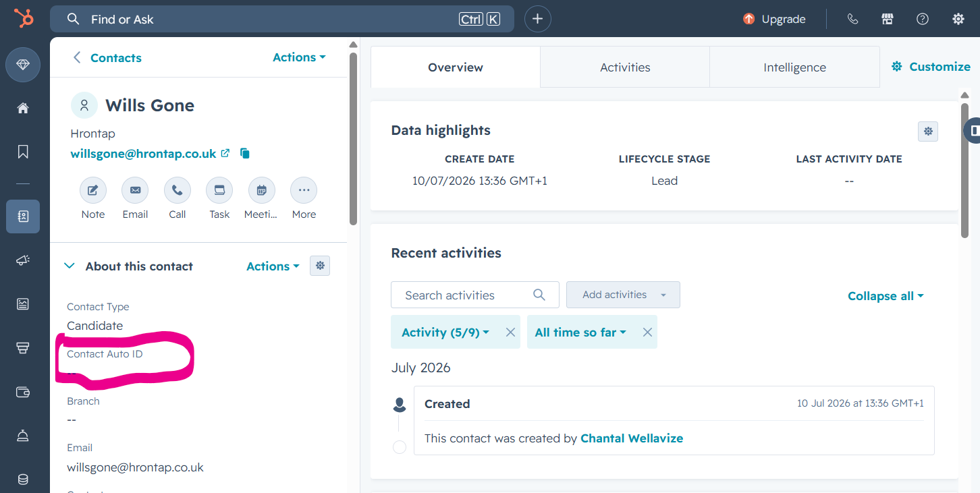Open Bookmarks icon in left sidebar
The image size is (980, 493).
23,152
